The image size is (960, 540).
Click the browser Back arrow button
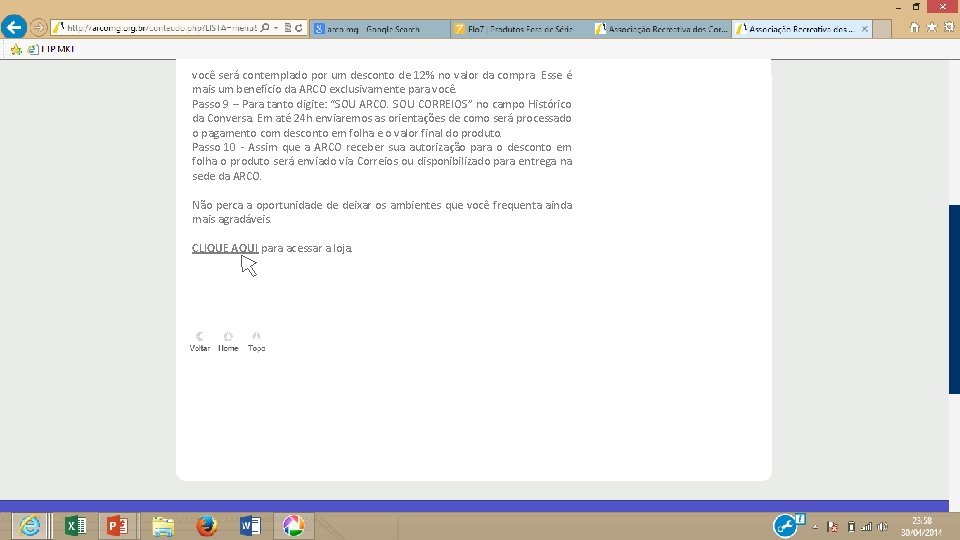click(x=14, y=28)
